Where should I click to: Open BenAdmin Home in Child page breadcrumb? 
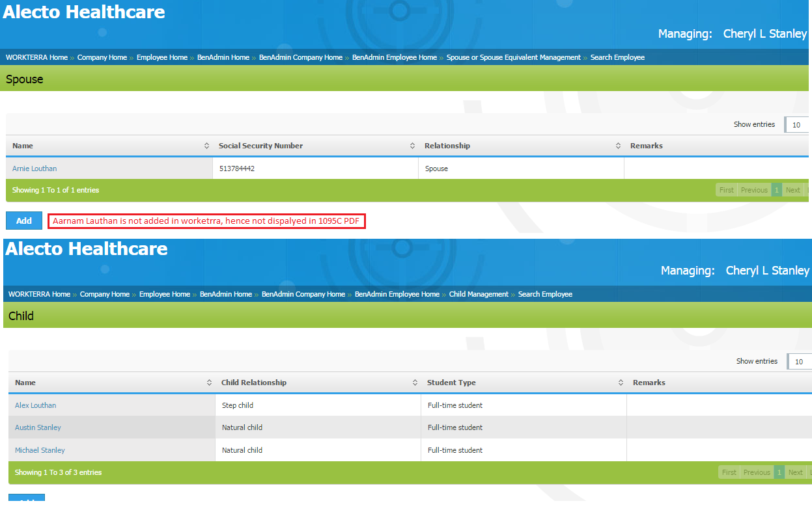pos(226,294)
